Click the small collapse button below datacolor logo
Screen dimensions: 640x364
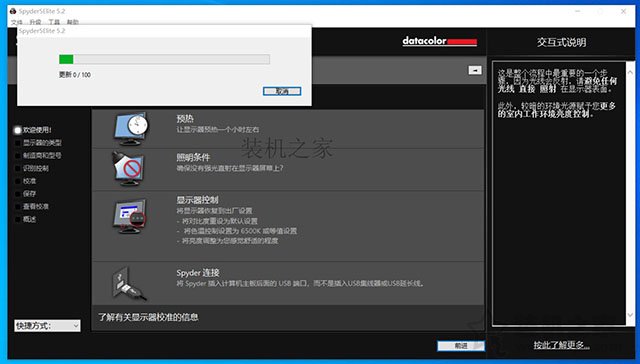pyautogui.click(x=475, y=70)
